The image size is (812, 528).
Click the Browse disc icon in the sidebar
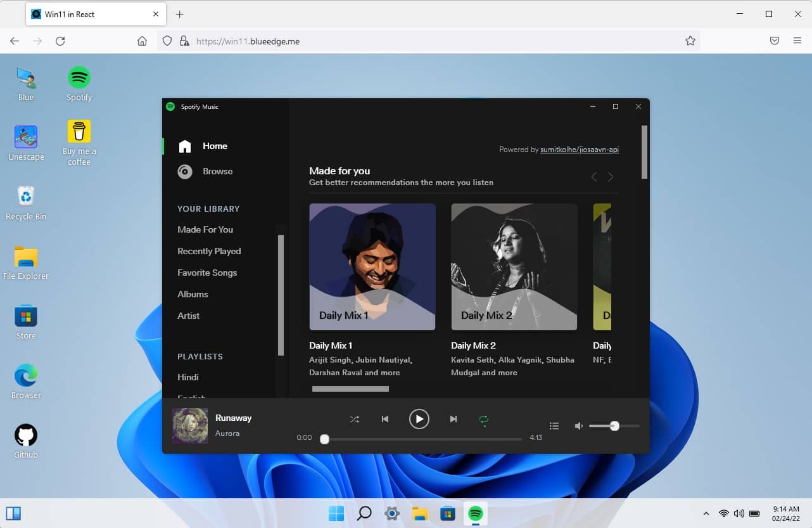[x=185, y=172]
